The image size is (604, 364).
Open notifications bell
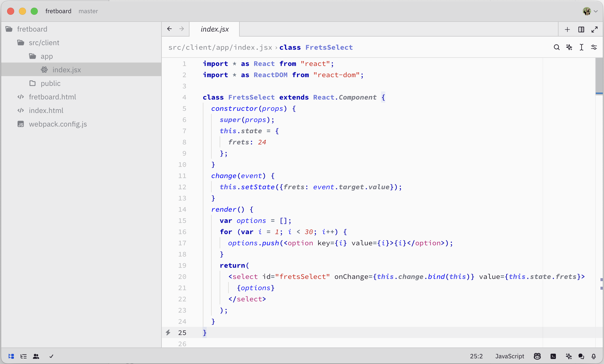[594, 356]
